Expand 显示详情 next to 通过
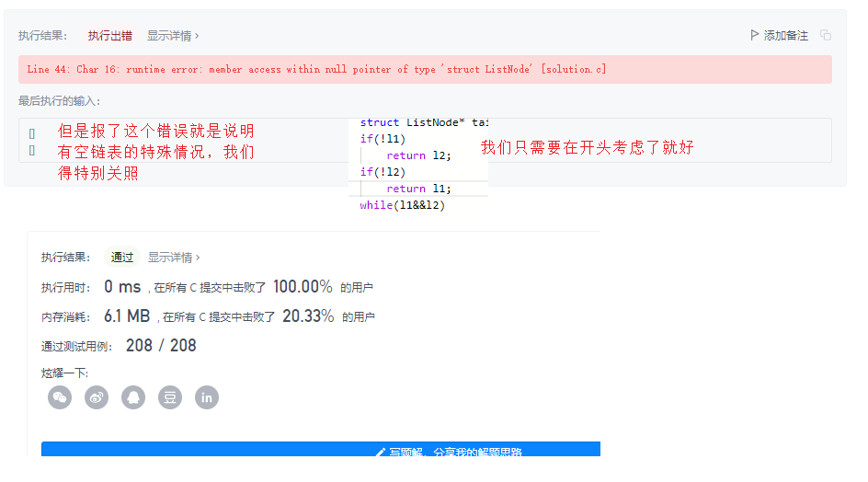The image size is (868, 482). [174, 258]
